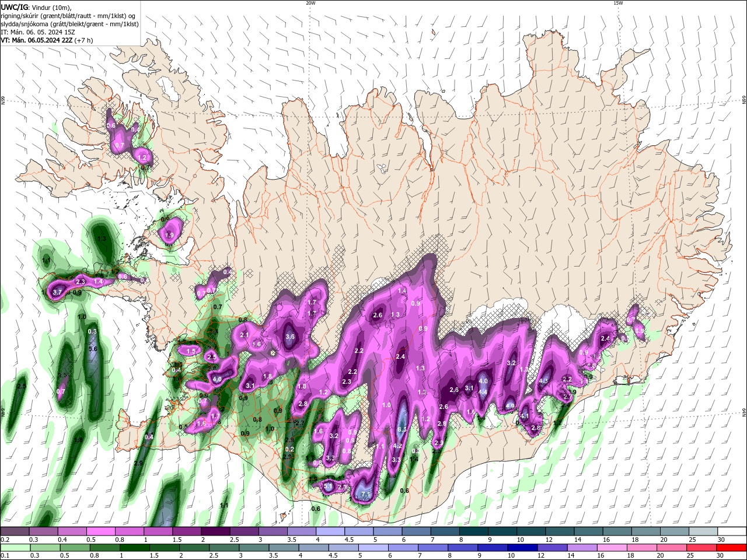This screenshot has width=747, height=560.
Task: Click the light pink swatch between 16 and 18 in the rain legend
Action: click(612, 548)
